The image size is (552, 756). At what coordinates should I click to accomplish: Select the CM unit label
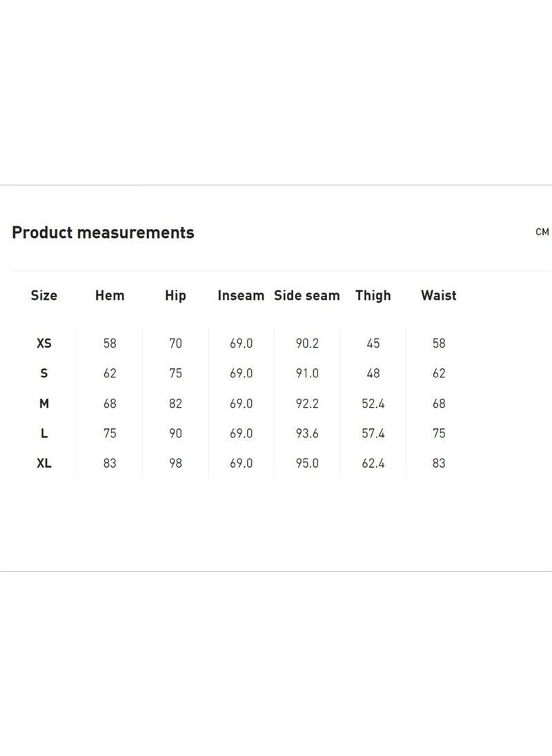(x=542, y=232)
